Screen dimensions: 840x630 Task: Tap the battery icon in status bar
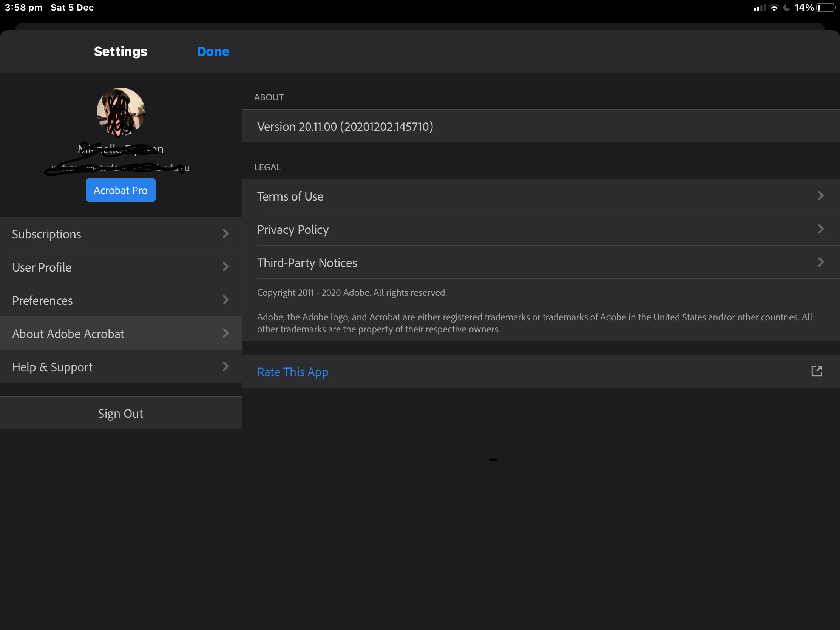pyautogui.click(x=825, y=8)
